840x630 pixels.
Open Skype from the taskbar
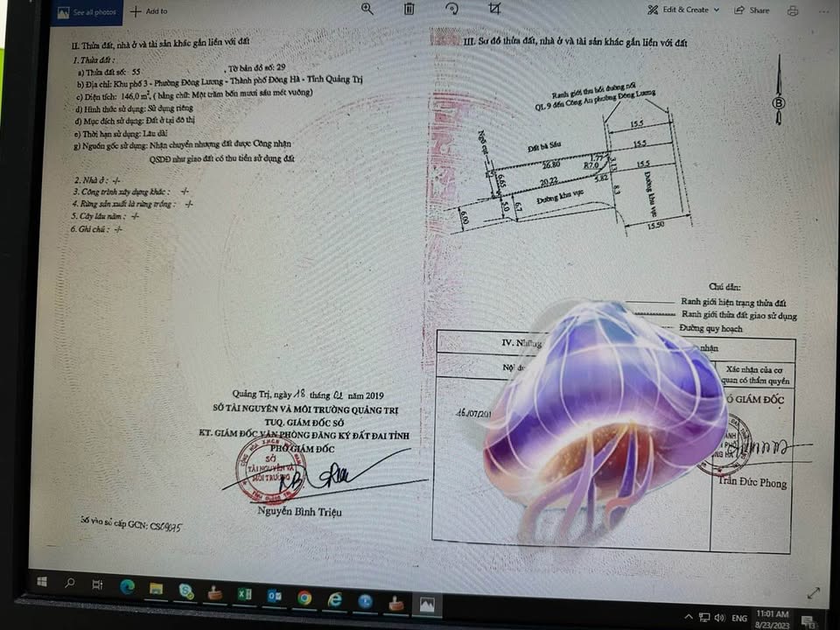pos(185,592)
